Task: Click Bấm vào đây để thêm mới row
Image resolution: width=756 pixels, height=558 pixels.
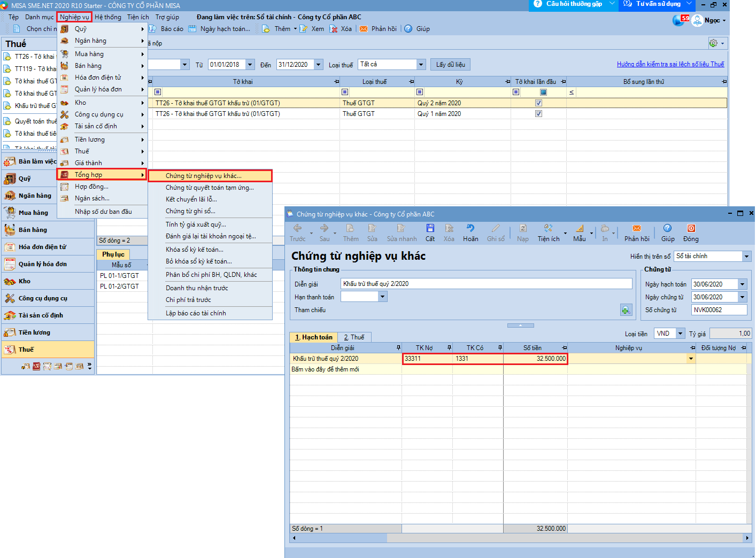Action: (325, 369)
